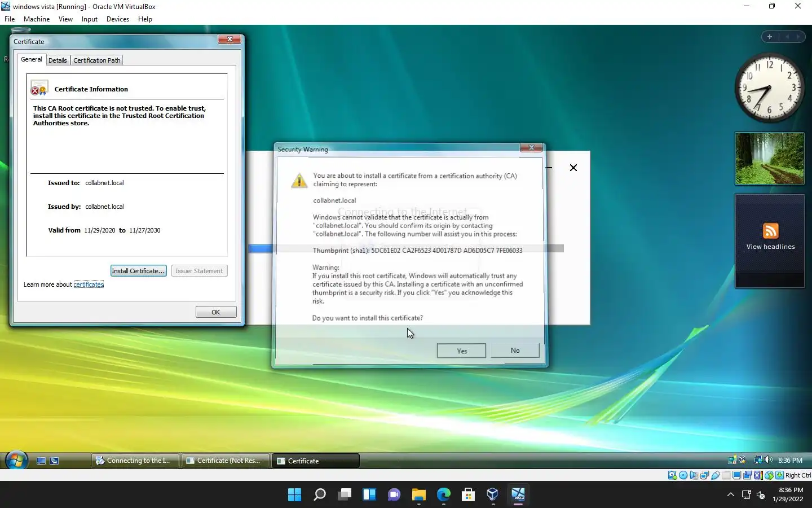Click forest slideshow gadget thumbnail
Image resolution: width=812 pixels, height=508 pixels.
pyautogui.click(x=769, y=159)
